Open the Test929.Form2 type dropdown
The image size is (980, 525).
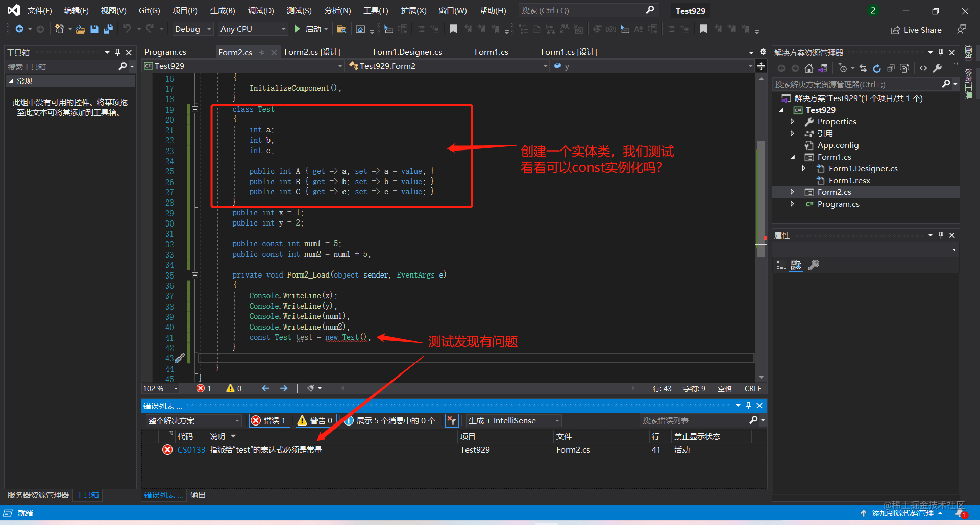(x=448, y=66)
